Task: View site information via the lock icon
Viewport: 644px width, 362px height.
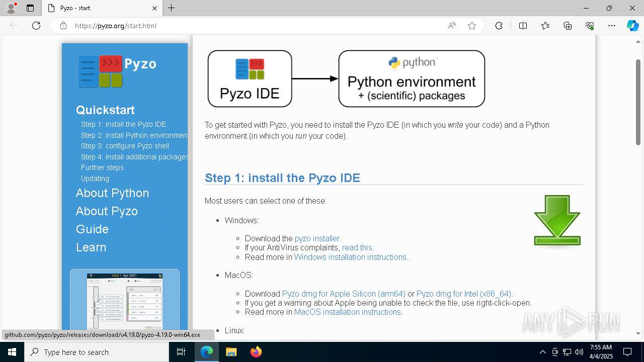Action: click(63, 26)
